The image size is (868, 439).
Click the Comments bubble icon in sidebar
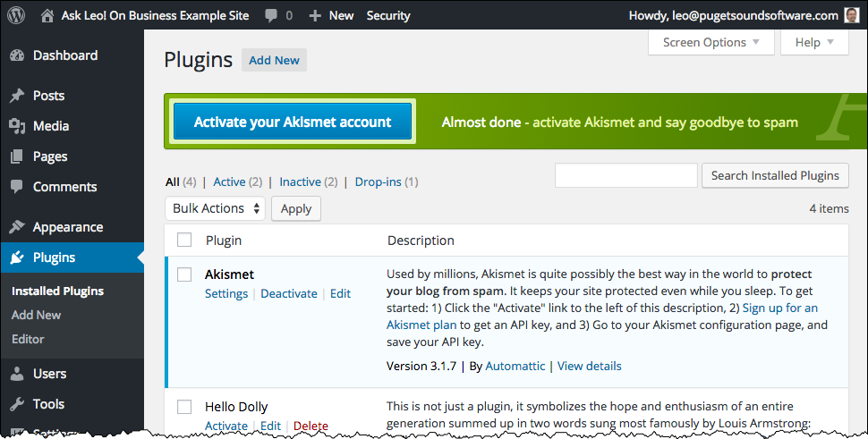click(x=17, y=187)
